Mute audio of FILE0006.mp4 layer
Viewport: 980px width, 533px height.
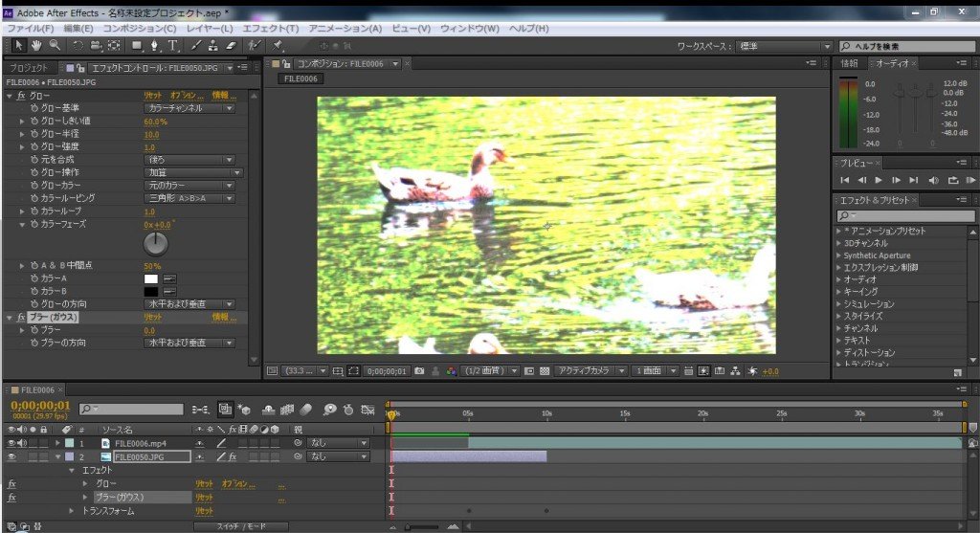pos(23,443)
